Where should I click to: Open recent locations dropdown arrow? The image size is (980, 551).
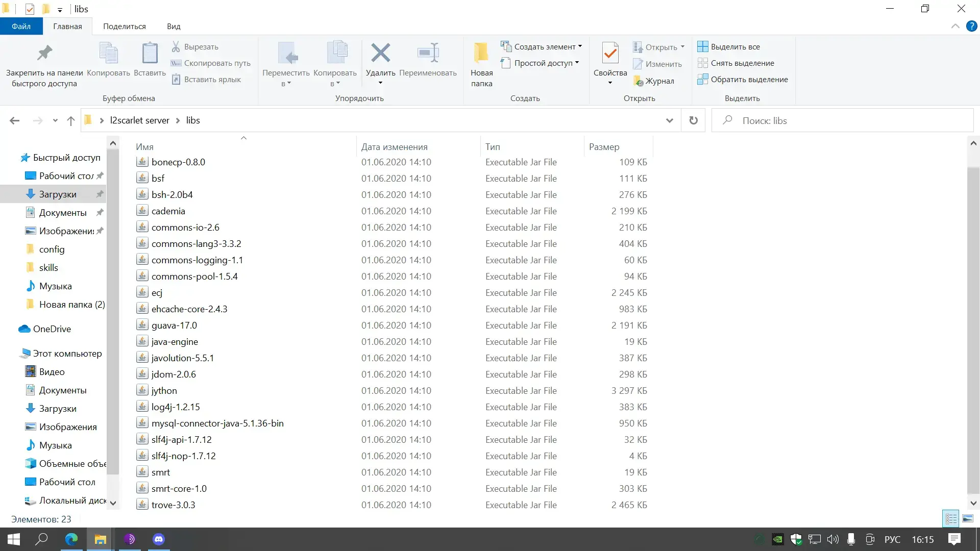coord(55,120)
